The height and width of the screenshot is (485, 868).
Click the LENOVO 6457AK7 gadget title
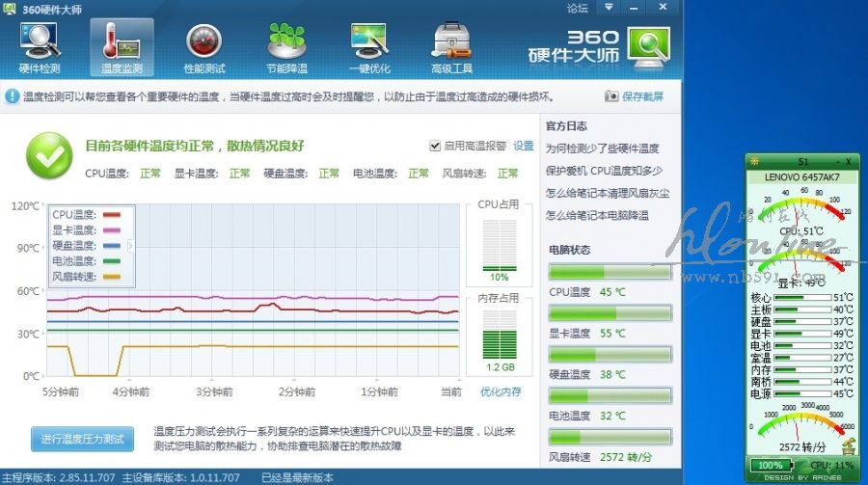coord(802,177)
